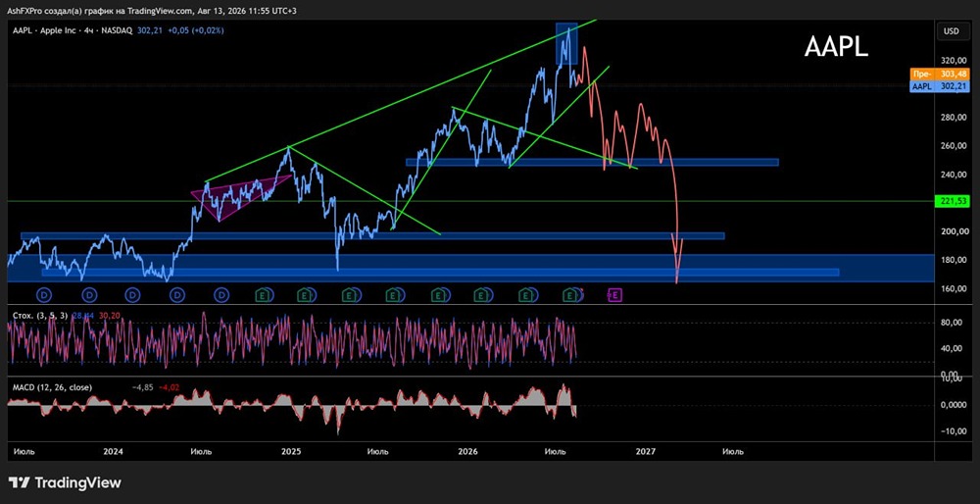Image resolution: width=980 pixels, height=504 pixels.
Task: Click the 260,00 price scale value
Action: pos(954,146)
